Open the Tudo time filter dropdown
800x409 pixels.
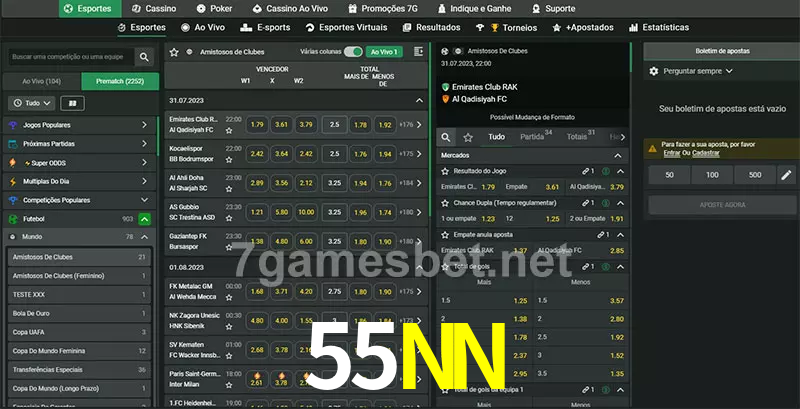click(31, 103)
